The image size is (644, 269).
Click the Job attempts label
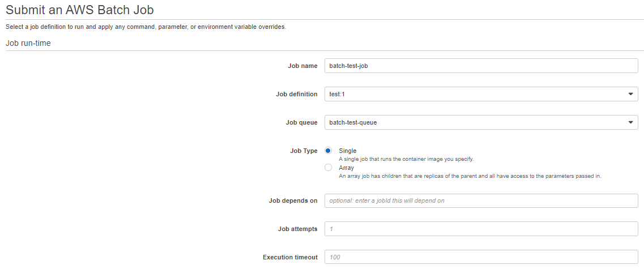298,229
